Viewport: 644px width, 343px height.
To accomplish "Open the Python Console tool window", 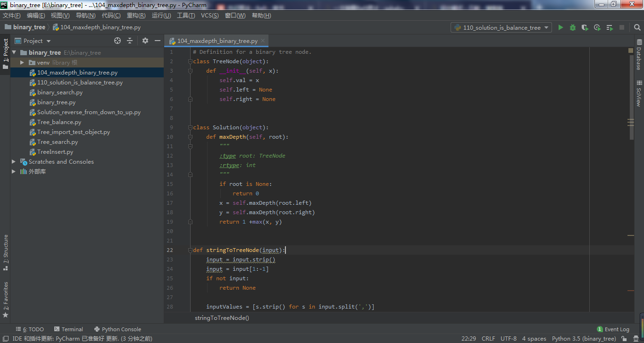I will pos(117,329).
